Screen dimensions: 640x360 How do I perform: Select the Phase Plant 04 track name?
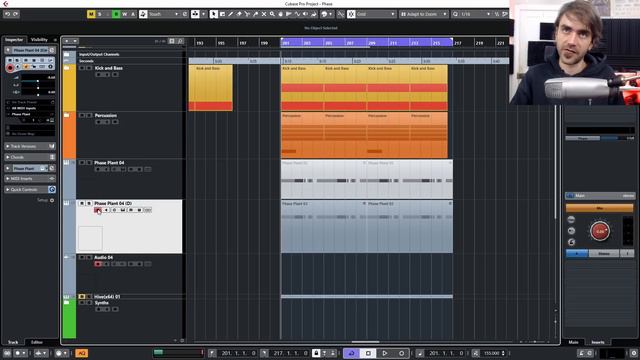click(x=109, y=163)
